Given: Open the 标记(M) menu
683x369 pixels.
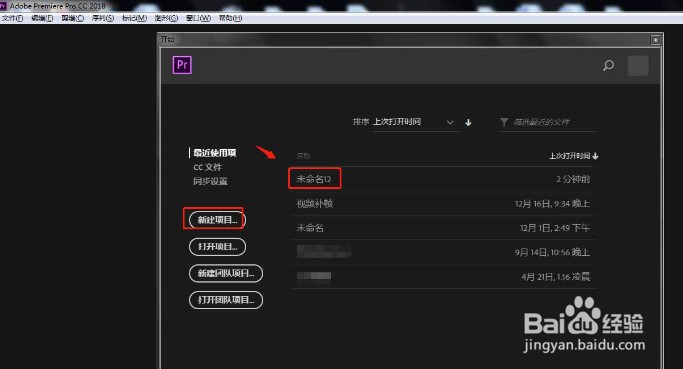Looking at the screenshot, I should pyautogui.click(x=134, y=18).
